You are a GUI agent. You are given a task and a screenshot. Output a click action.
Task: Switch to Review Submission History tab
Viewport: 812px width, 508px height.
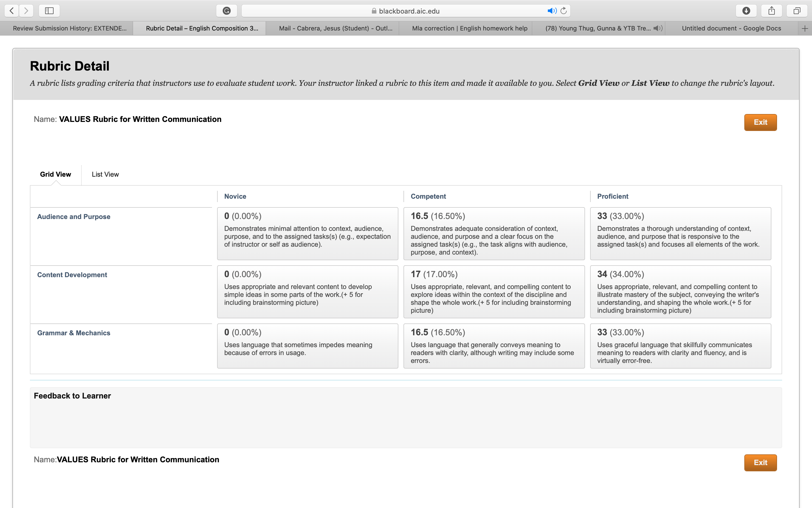pyautogui.click(x=67, y=29)
